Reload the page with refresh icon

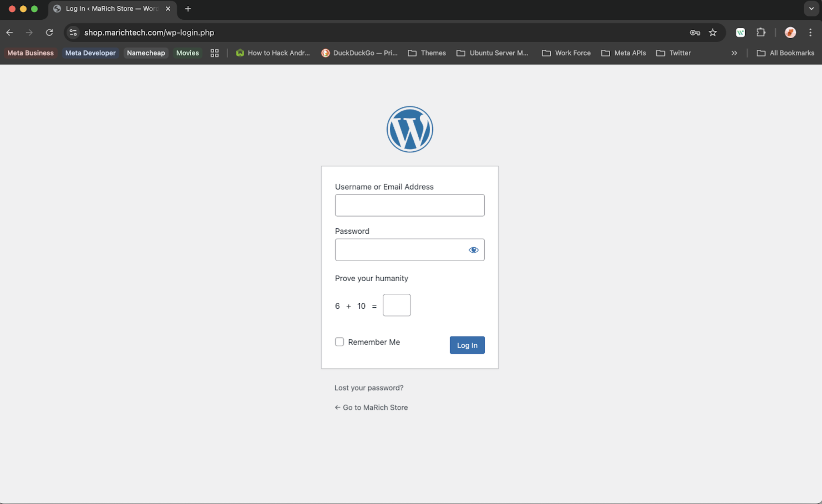[49, 32]
